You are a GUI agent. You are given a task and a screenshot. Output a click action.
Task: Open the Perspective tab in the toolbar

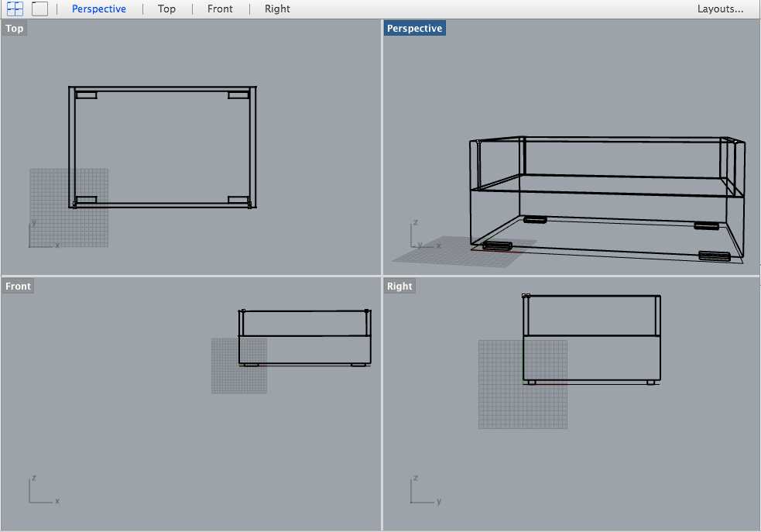point(99,9)
